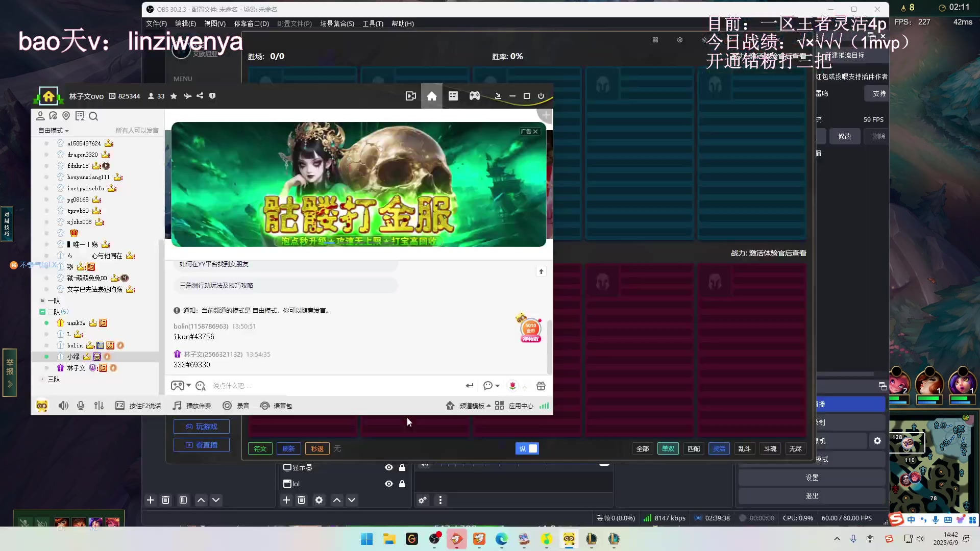
Task: Open the YY contacts person icon
Action: [x=40, y=116]
